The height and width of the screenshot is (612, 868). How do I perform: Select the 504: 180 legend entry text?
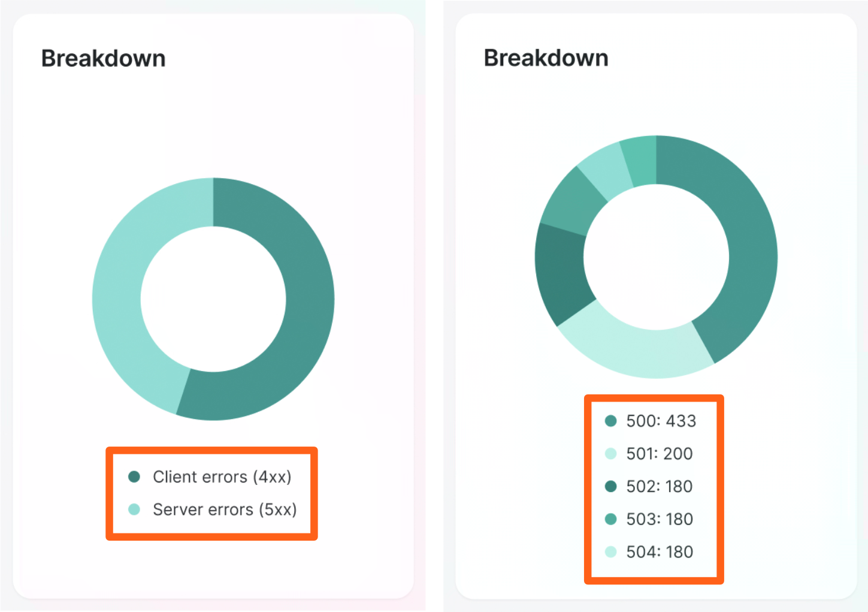tap(659, 551)
